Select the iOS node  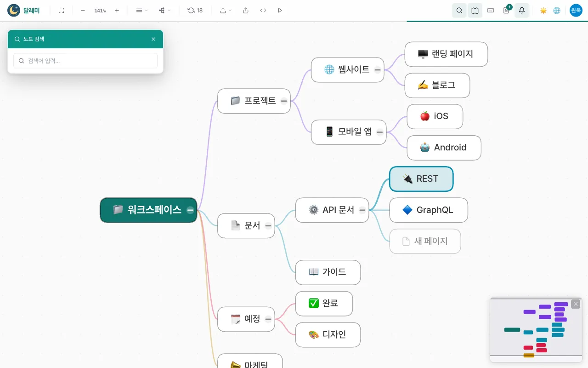435,116
